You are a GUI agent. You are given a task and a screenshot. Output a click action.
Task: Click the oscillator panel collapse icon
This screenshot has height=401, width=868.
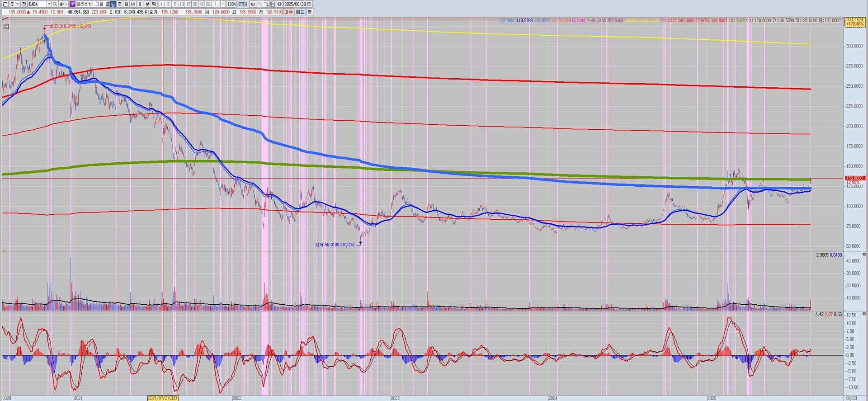[864, 314]
